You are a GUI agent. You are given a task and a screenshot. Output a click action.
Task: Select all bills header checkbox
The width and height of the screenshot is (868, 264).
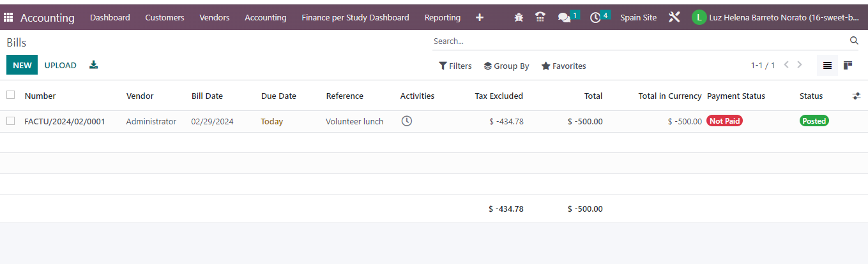pyautogui.click(x=10, y=95)
